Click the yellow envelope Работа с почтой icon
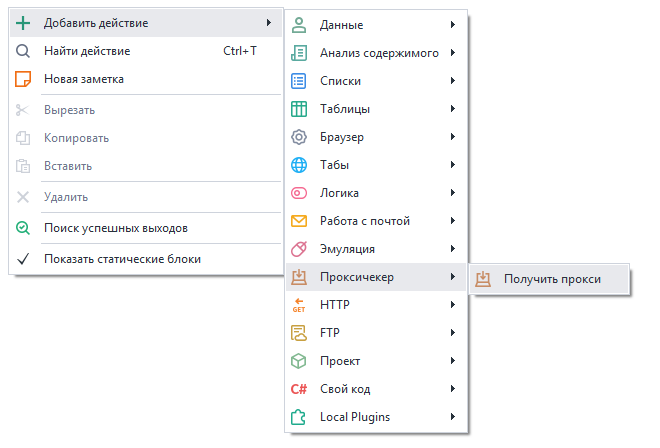The image size is (660, 448). (298, 221)
